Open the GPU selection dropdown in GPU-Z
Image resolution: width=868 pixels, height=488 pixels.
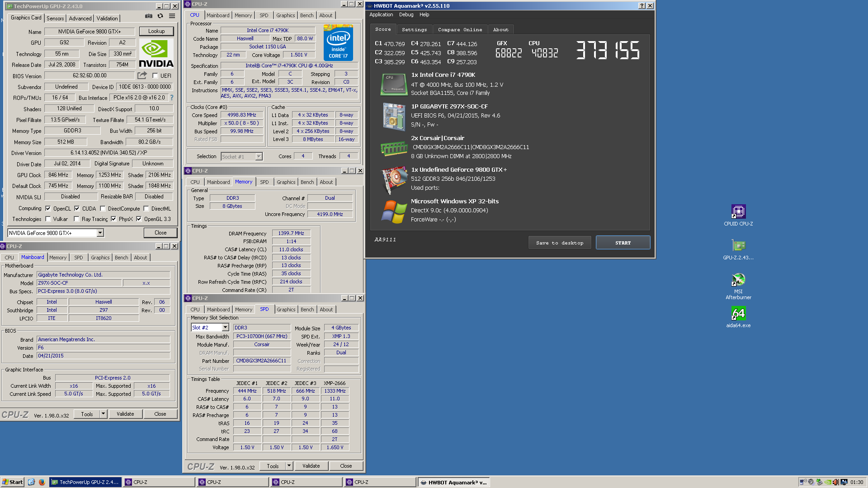pyautogui.click(x=100, y=233)
